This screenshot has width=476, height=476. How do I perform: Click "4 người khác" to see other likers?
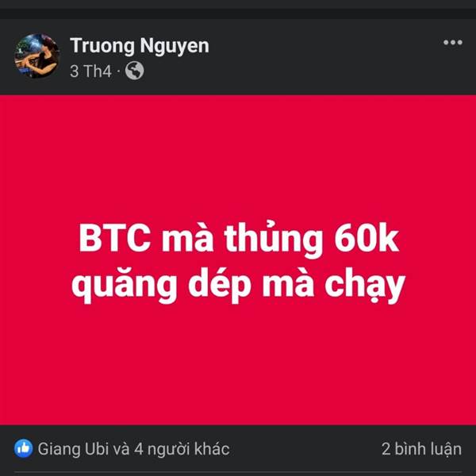point(182,449)
